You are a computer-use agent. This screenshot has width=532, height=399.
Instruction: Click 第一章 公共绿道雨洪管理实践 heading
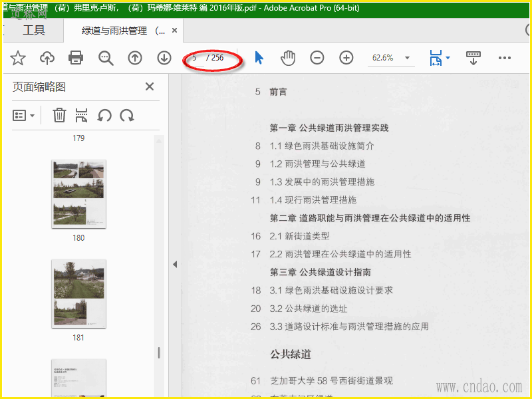coord(329,128)
